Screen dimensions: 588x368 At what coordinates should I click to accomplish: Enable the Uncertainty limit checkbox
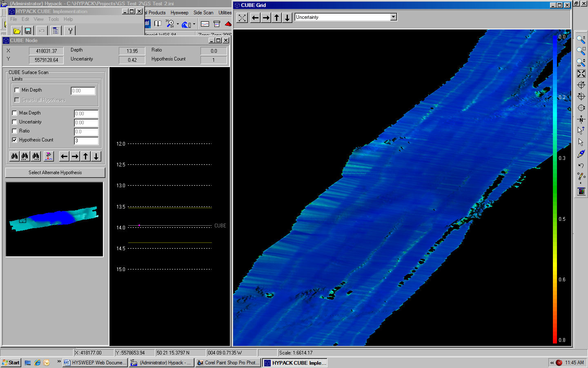coord(15,121)
